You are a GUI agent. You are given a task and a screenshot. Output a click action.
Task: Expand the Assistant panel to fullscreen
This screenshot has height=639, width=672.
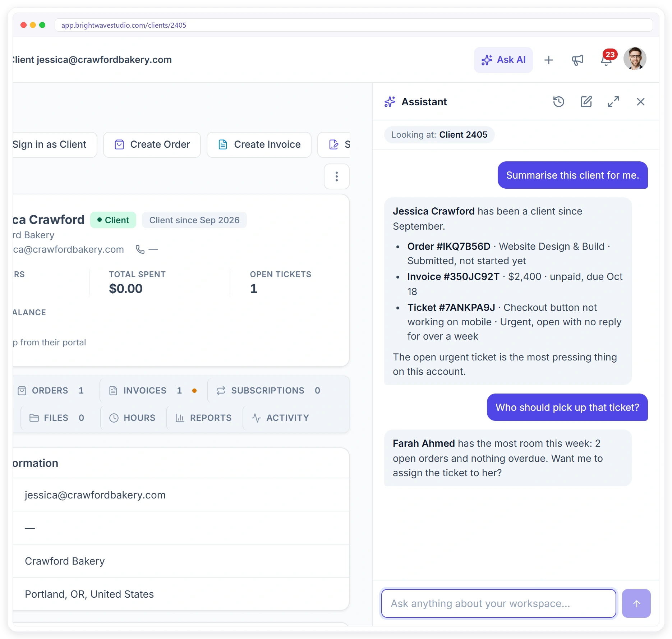(613, 102)
